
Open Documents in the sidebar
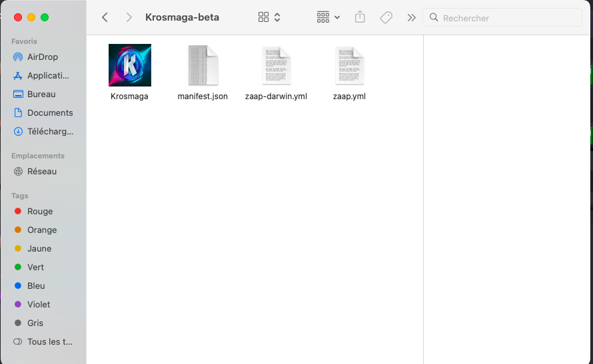point(44,113)
